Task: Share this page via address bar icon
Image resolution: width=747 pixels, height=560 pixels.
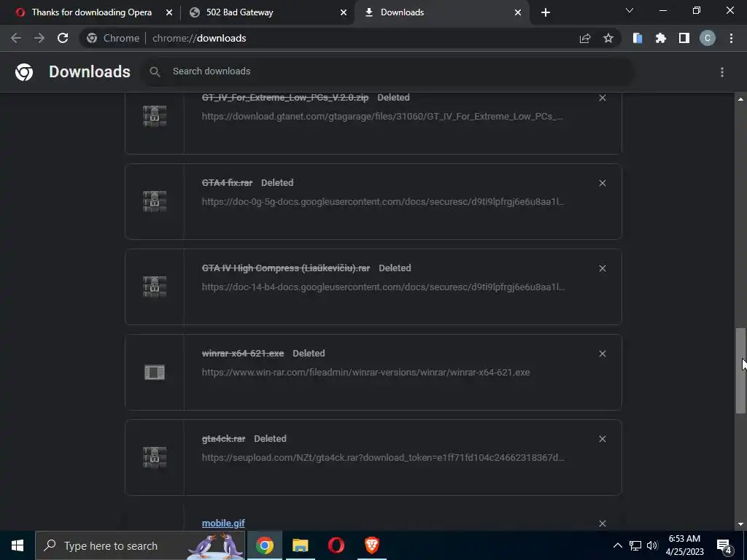Action: [585, 38]
